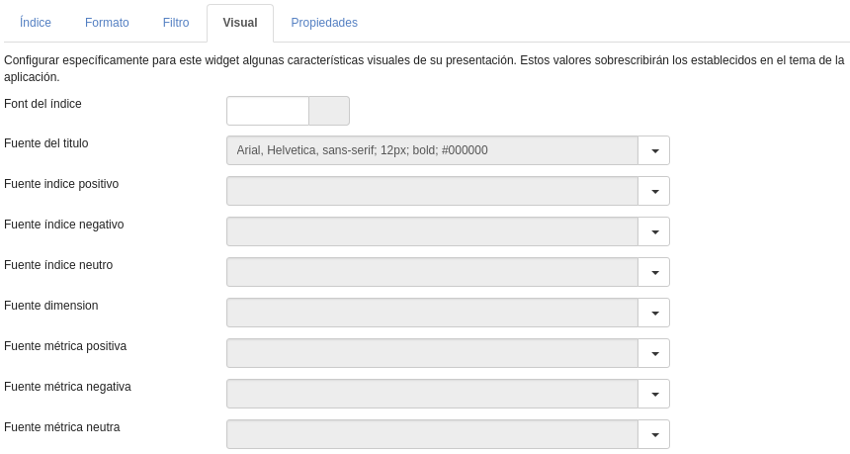Expand the Fuente del título dropdown arrow
Image resolution: width=850 pixels, height=454 pixels.
click(655, 151)
